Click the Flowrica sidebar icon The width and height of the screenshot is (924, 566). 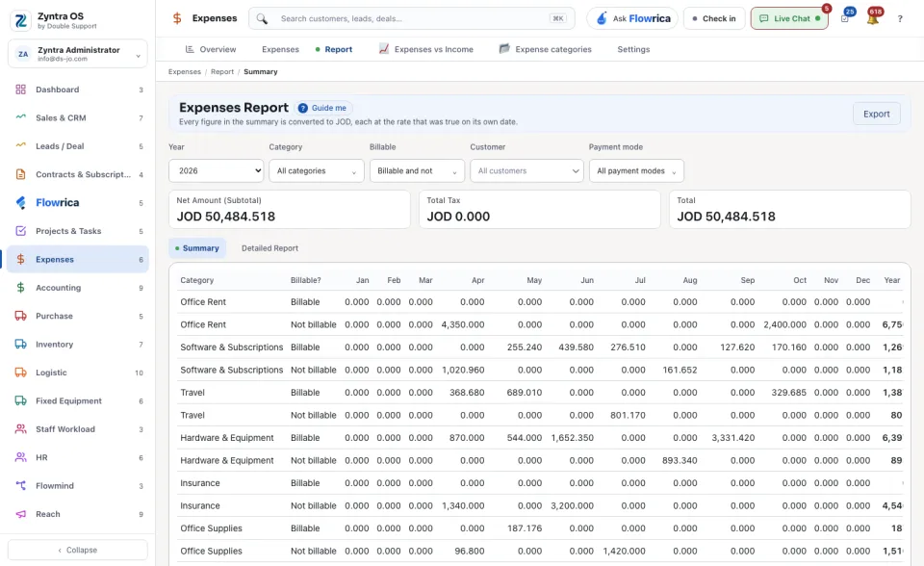(20, 203)
